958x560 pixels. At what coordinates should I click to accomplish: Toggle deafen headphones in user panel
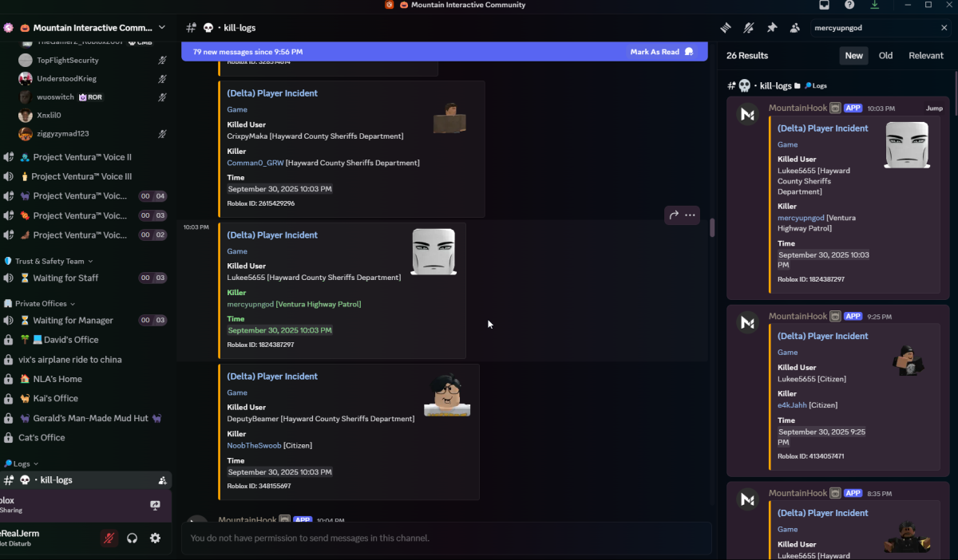click(132, 538)
